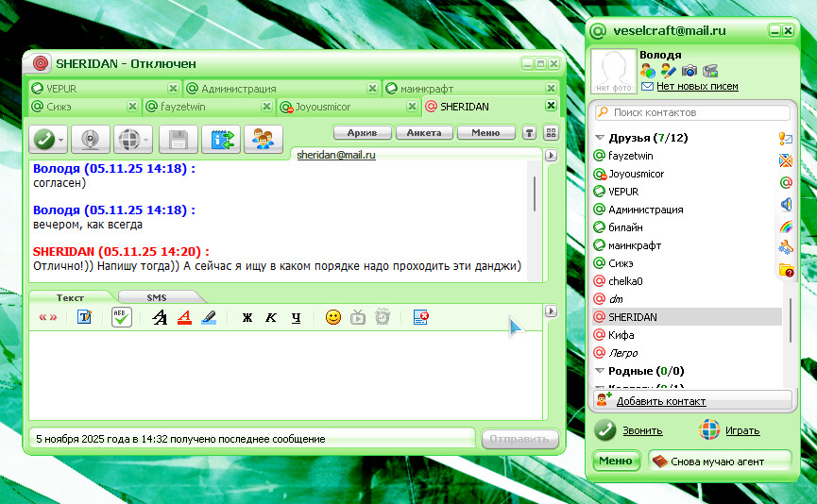The image size is (817, 504).
Task: Click the floppy disk save icon
Action: point(177,139)
